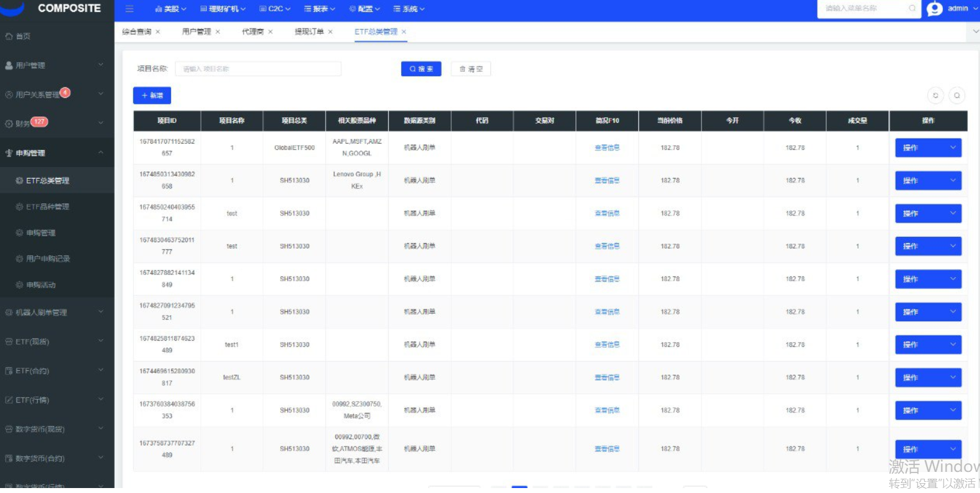Image resolution: width=980 pixels, height=493 pixels.
Task: Open the 美股 top menu
Action: (x=170, y=9)
